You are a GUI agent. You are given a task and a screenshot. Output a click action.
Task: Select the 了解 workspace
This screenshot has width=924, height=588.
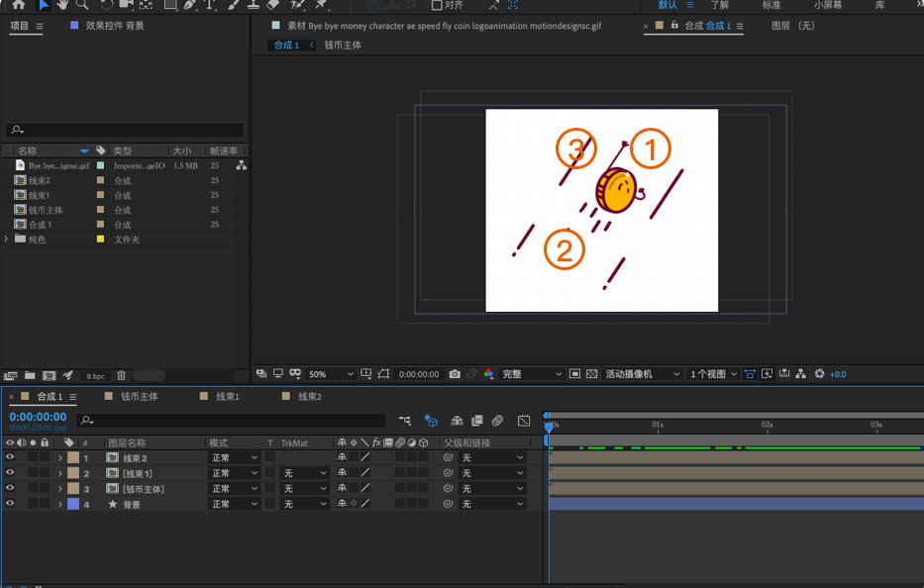click(x=720, y=5)
